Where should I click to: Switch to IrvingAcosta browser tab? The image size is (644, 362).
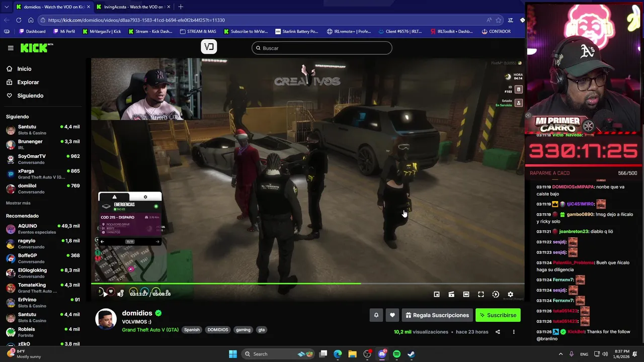pos(133,7)
